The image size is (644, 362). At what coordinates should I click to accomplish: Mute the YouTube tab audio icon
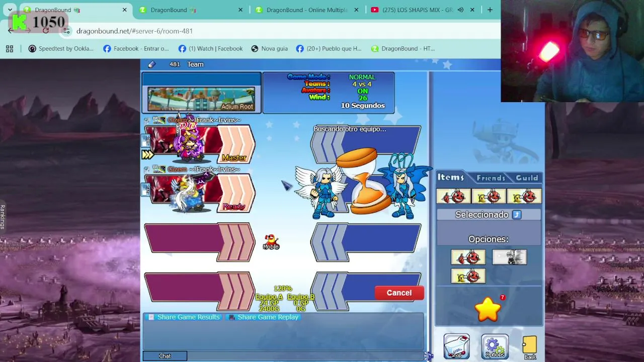[x=460, y=10]
